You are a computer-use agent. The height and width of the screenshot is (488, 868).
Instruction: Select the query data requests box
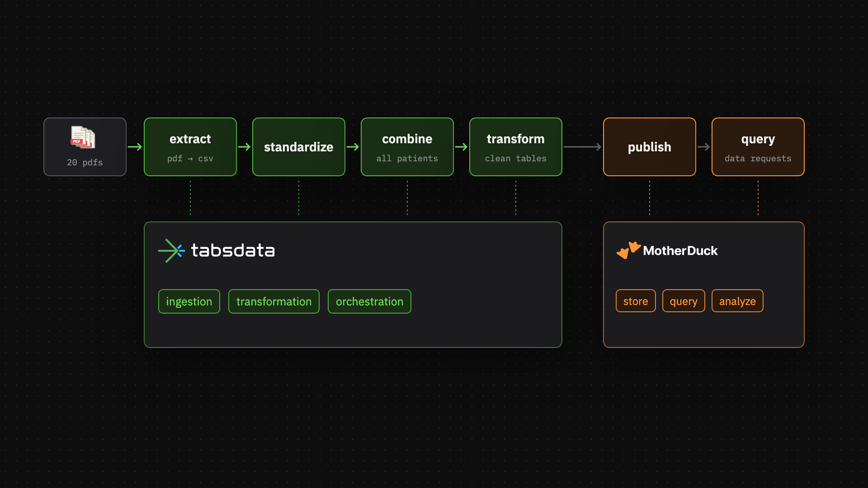point(758,147)
